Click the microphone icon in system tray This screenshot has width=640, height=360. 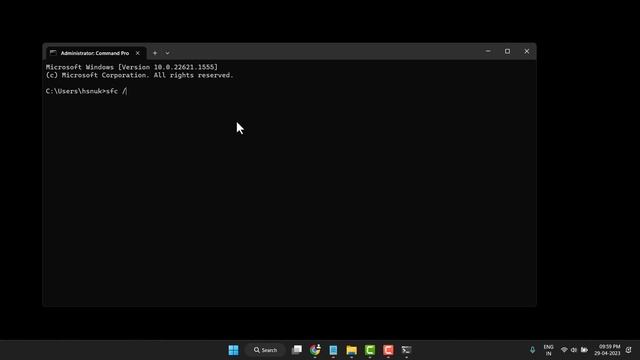tap(532, 350)
